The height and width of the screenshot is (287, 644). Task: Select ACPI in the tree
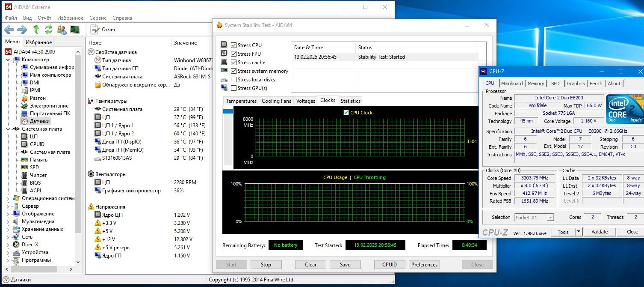(31, 191)
